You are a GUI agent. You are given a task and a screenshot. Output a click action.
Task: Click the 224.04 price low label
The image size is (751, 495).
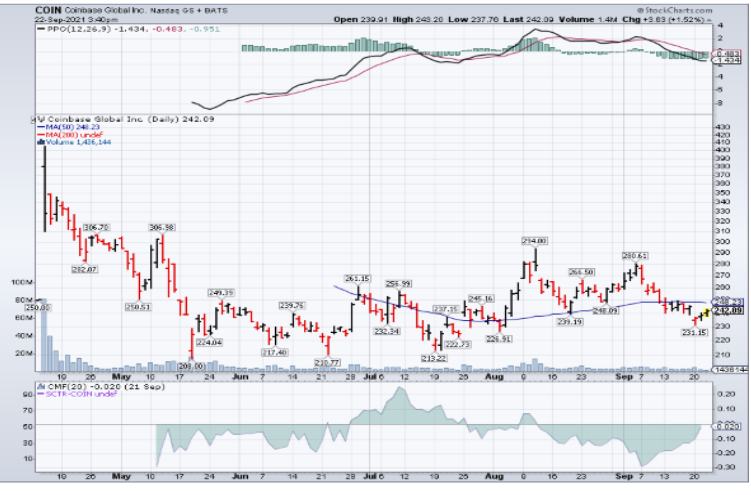tap(209, 343)
